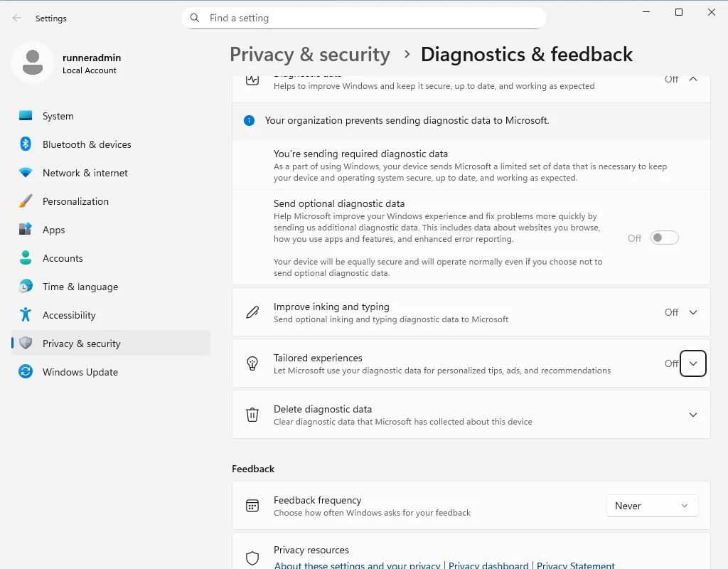The width and height of the screenshot is (728, 569).
Task: Click the Feedback section heading
Action: (x=253, y=469)
